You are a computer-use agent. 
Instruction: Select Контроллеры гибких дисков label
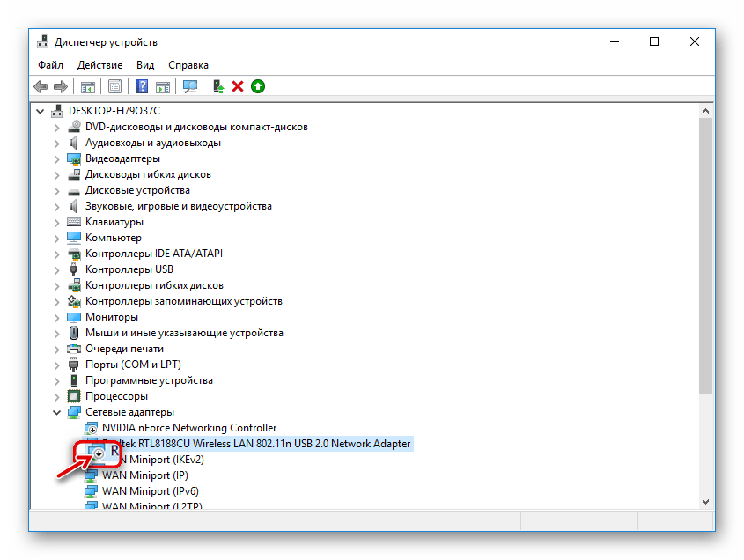[x=154, y=285]
